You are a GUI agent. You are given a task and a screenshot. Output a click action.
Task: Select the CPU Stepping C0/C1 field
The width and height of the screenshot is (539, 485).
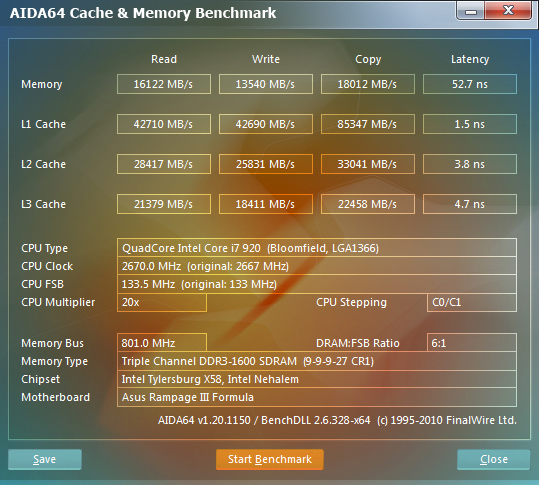click(472, 302)
